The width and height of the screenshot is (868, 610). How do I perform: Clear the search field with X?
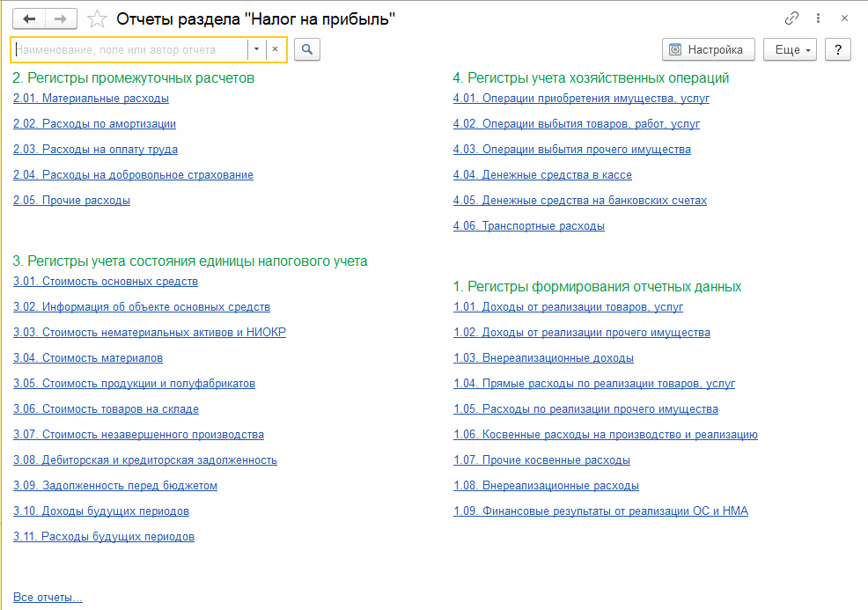click(x=275, y=50)
